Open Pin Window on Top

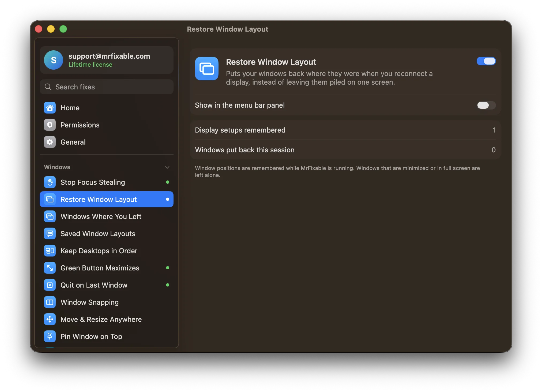click(x=107, y=337)
